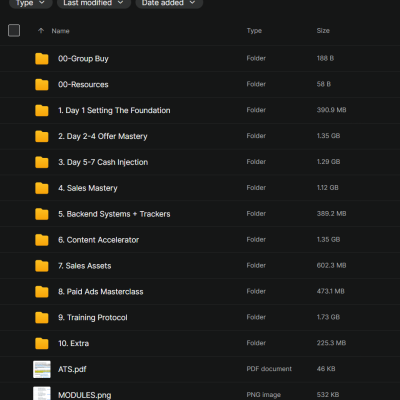Click Folder type cell in Training Protocol row
Viewport: 400px width, 400px height.
pyautogui.click(x=256, y=317)
